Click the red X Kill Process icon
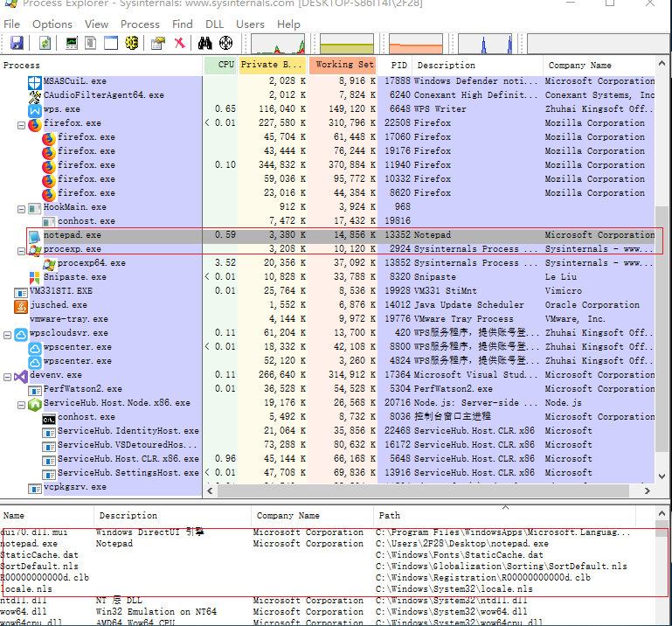This screenshot has width=672, height=626. coord(179,43)
